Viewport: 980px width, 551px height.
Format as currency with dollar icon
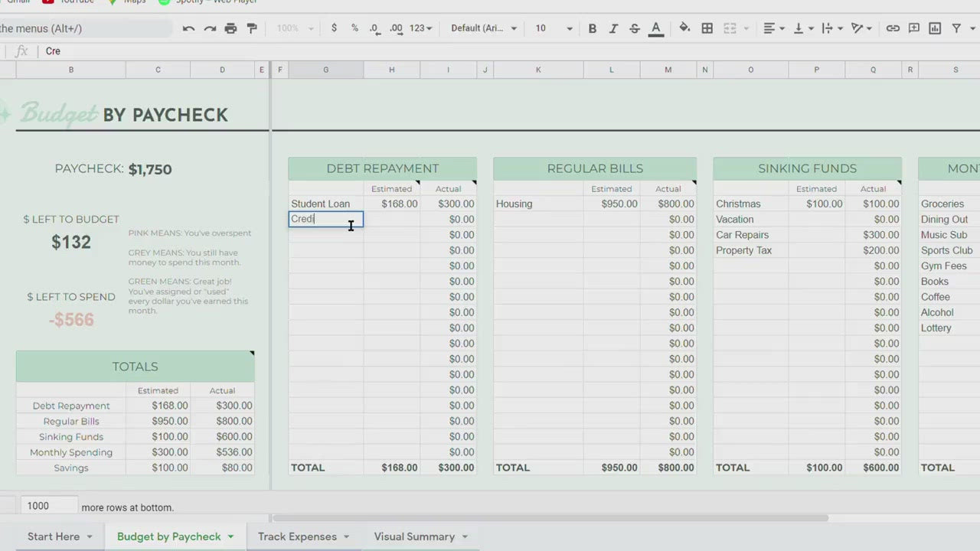click(x=334, y=28)
